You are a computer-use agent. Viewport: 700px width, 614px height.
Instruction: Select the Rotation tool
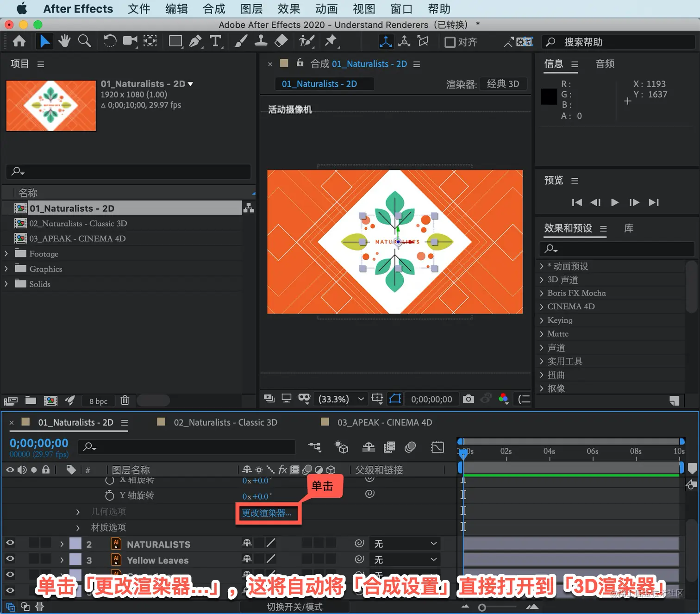[x=110, y=42]
